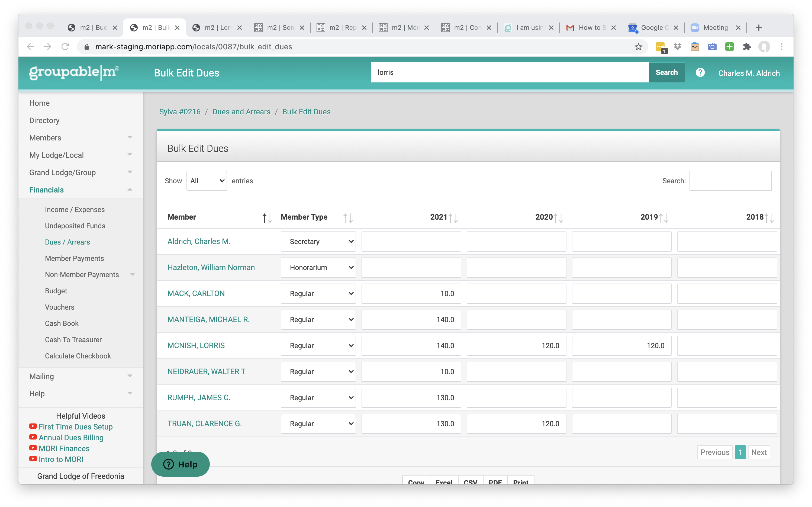
Task: Open member type dropdown for MCNISH, LORRIS
Action: [318, 345]
